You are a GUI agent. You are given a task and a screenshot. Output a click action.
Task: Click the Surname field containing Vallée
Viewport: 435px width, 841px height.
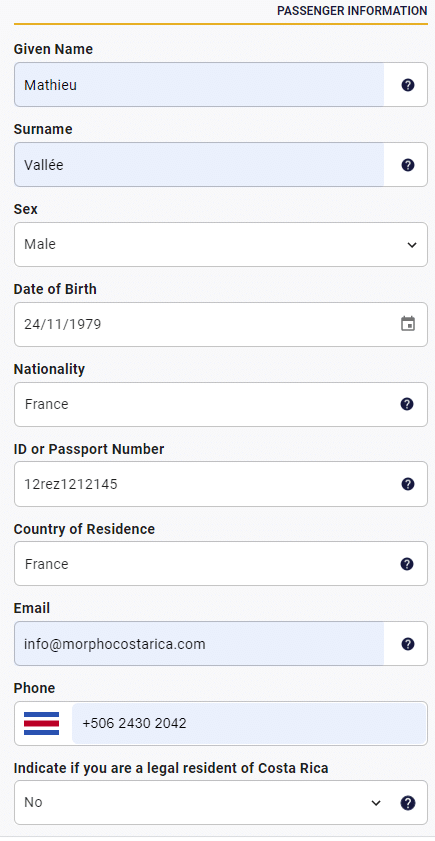tap(199, 165)
